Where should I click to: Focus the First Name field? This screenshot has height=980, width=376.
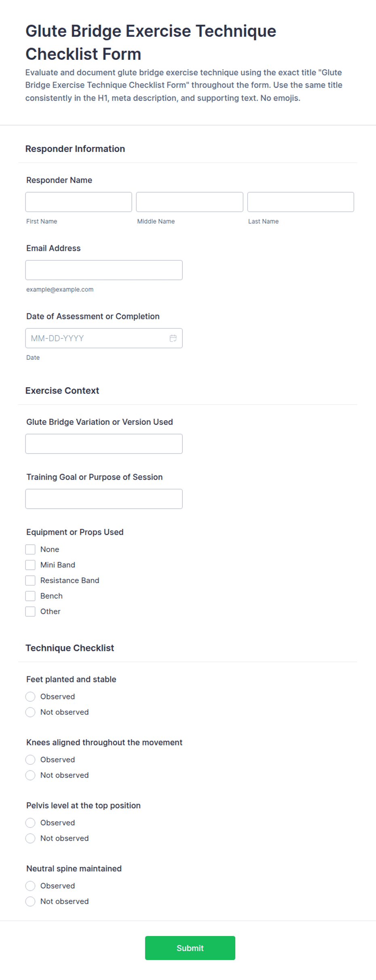pyautogui.click(x=78, y=202)
